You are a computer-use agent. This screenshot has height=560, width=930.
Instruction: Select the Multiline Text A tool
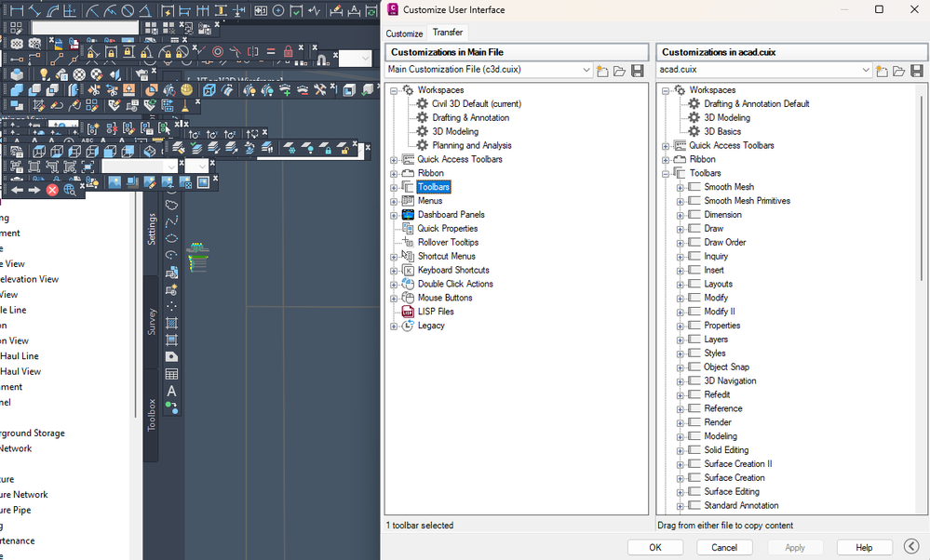(x=171, y=391)
